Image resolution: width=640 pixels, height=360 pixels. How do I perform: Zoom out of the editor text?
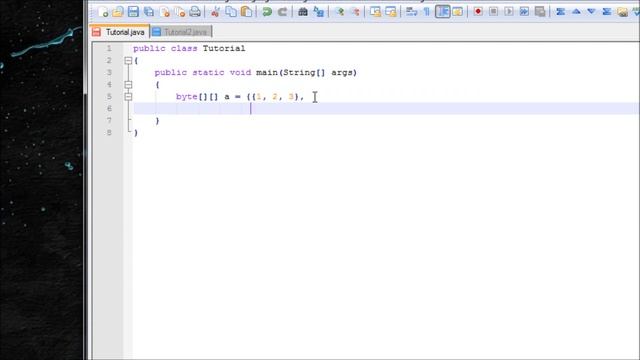pyautogui.click(x=355, y=11)
